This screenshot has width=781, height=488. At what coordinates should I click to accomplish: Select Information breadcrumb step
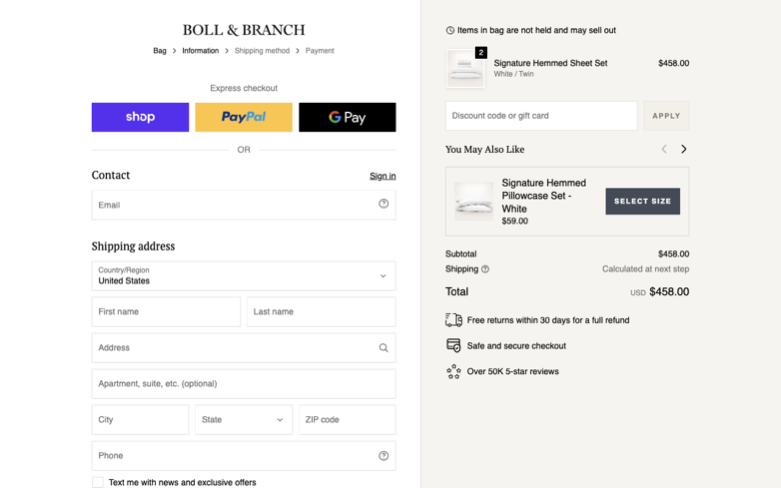[200, 51]
